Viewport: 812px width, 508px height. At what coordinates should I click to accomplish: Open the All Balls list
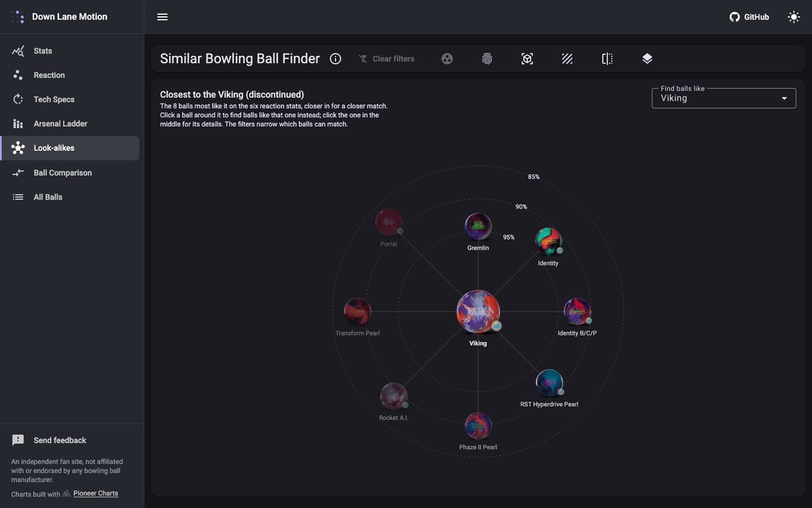(70, 197)
